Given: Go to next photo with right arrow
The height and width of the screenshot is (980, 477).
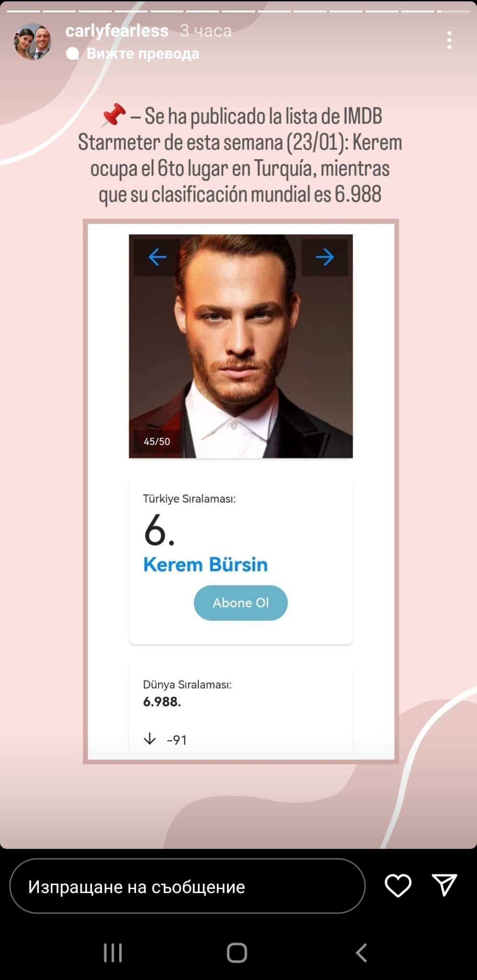Looking at the screenshot, I should point(325,257).
